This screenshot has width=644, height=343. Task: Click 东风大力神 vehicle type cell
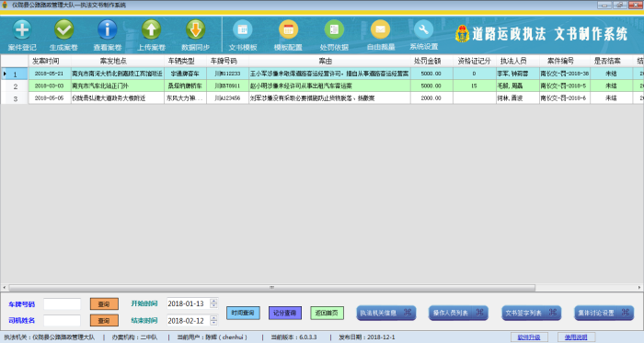[x=185, y=98]
